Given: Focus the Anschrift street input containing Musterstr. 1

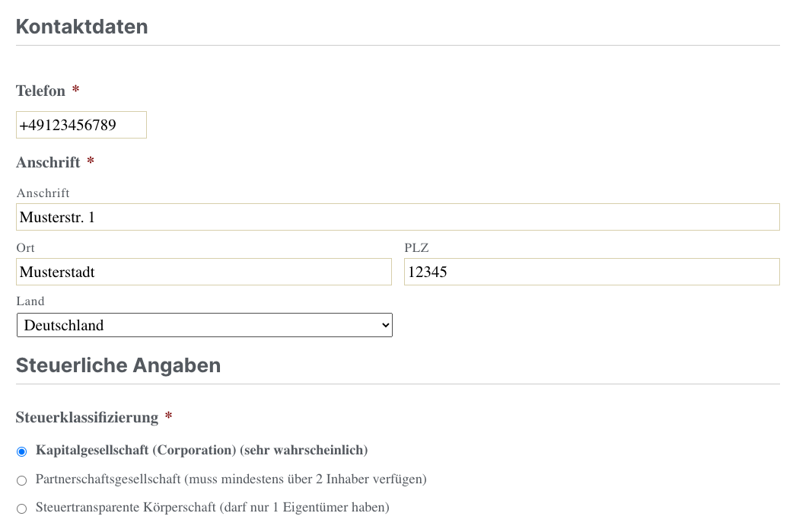Looking at the screenshot, I should pos(397,217).
